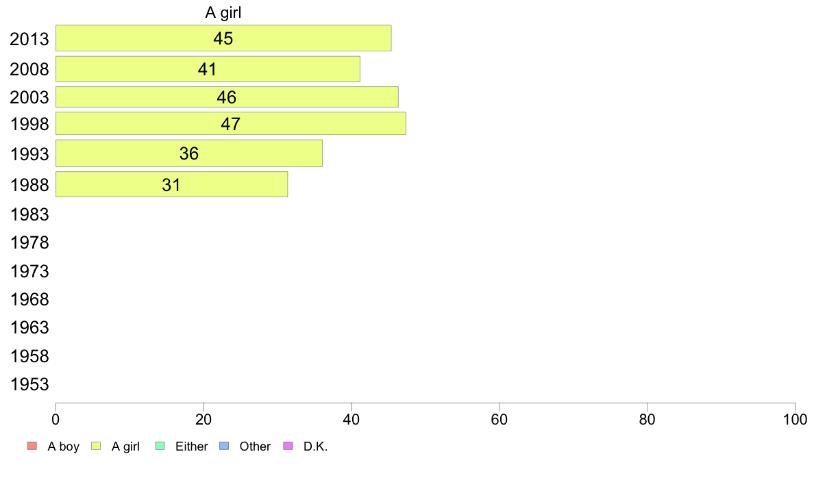This screenshot has height=504, width=814.
Task: Select the 2013 bar showing 45
Action: (223, 38)
